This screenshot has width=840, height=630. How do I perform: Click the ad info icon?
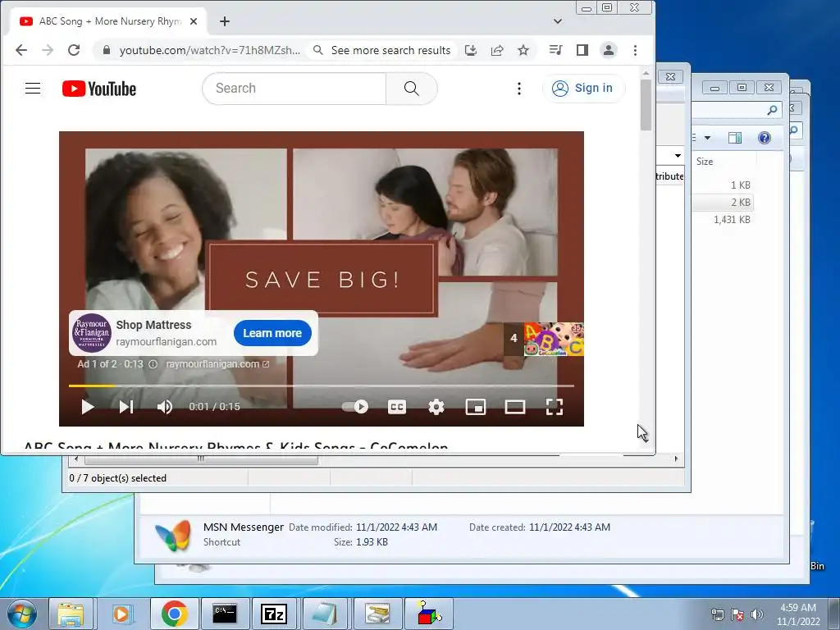click(153, 364)
